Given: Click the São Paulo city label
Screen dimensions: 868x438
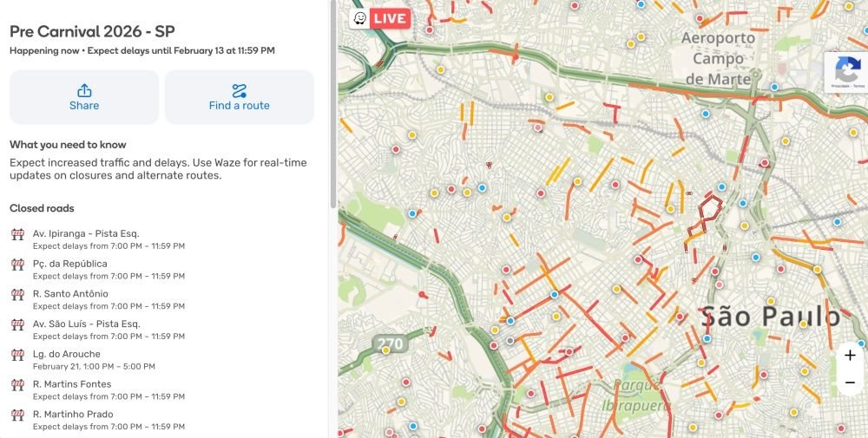Looking at the screenshot, I should [770, 317].
